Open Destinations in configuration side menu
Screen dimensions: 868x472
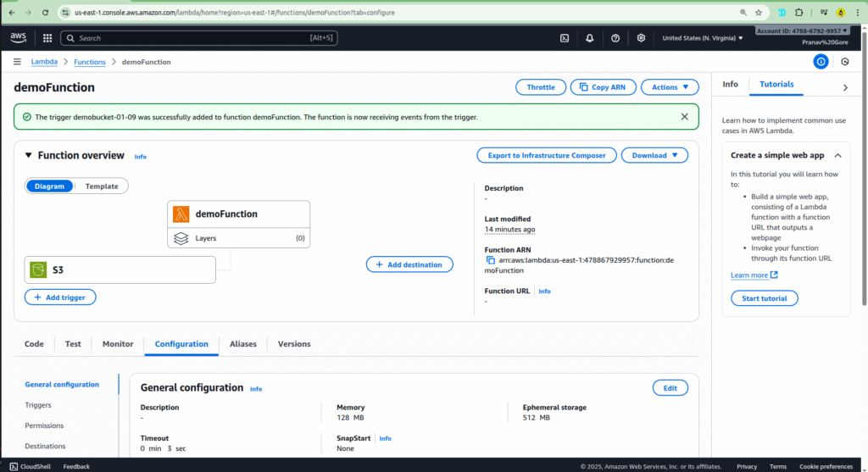[45, 446]
